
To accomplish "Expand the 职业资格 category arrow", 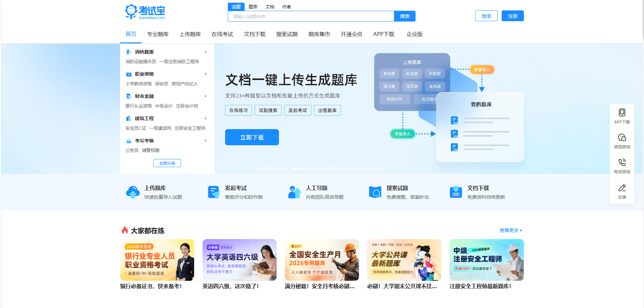I will 206,74.
